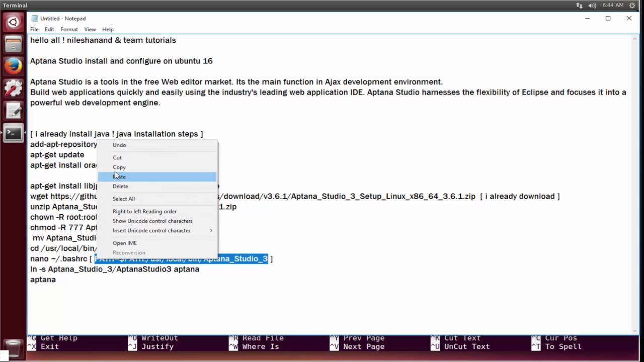This screenshot has width=644, height=362.
Task: Click the 'Read File' nano shortcut label
Action: point(263,338)
